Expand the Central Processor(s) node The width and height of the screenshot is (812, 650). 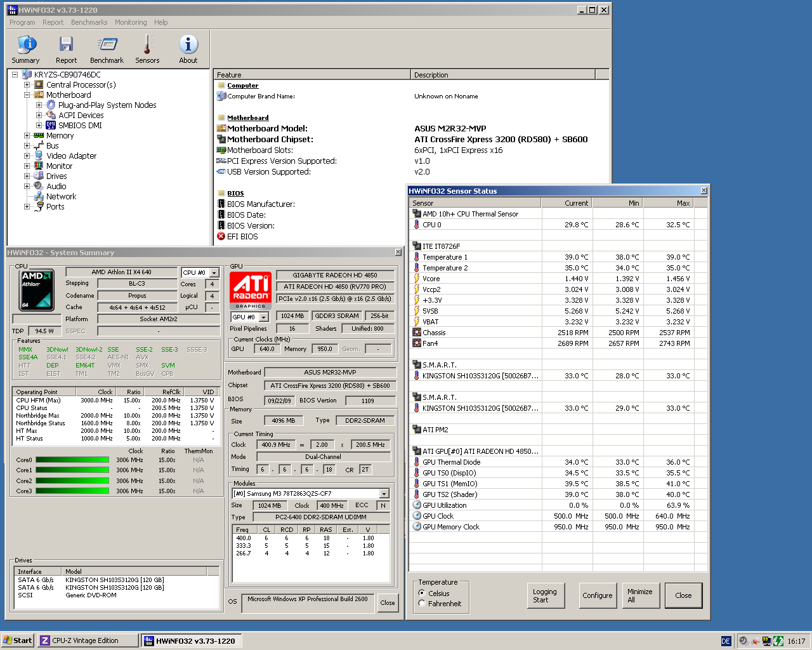27,84
